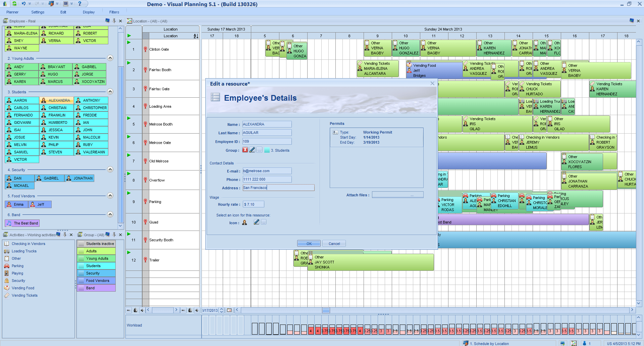Open the Undo history dropdown arrow
644x346 pixels.
click(30, 4)
